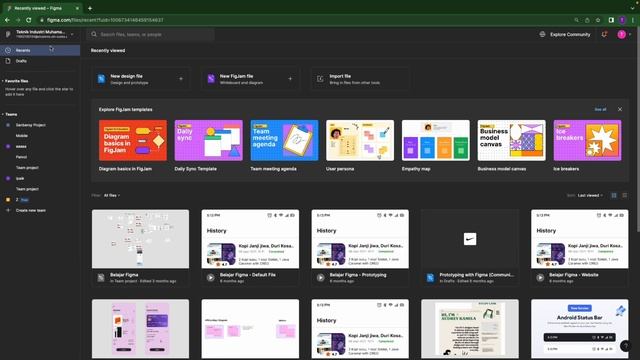Click the globe icon beside Explore Community
The image size is (640, 360).
[542, 34]
